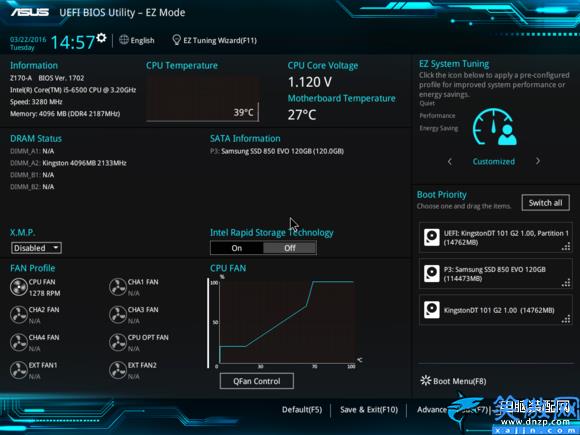Click the CPU Temperature 39°C gauge
Viewport: 580px width, 435px height.
coord(202,99)
